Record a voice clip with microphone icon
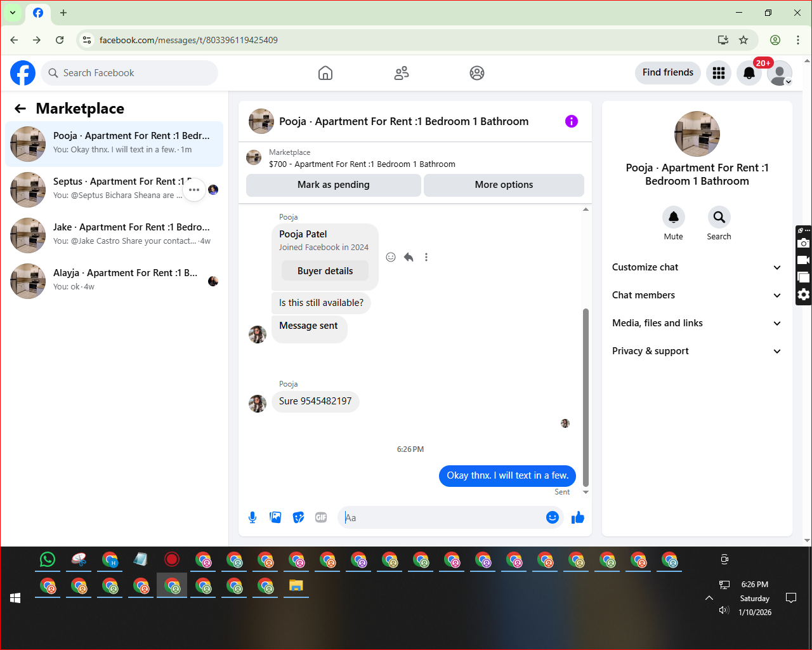This screenshot has height=650, width=812. tap(252, 517)
